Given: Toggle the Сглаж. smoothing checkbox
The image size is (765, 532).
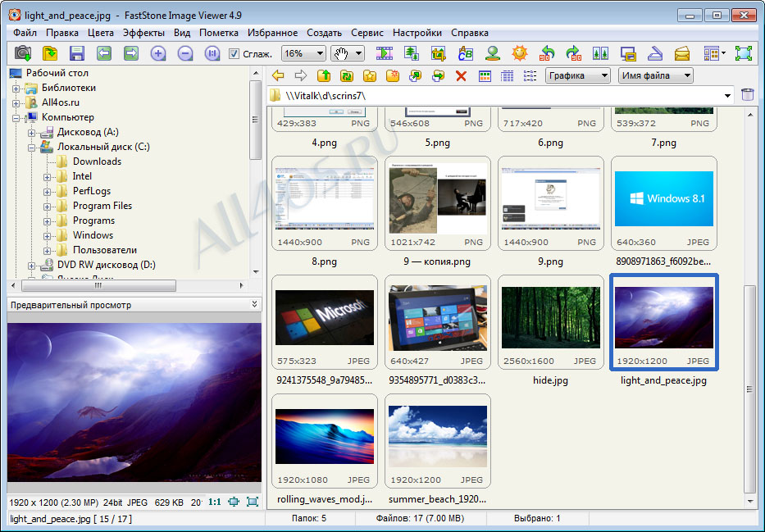Looking at the screenshot, I should point(234,53).
